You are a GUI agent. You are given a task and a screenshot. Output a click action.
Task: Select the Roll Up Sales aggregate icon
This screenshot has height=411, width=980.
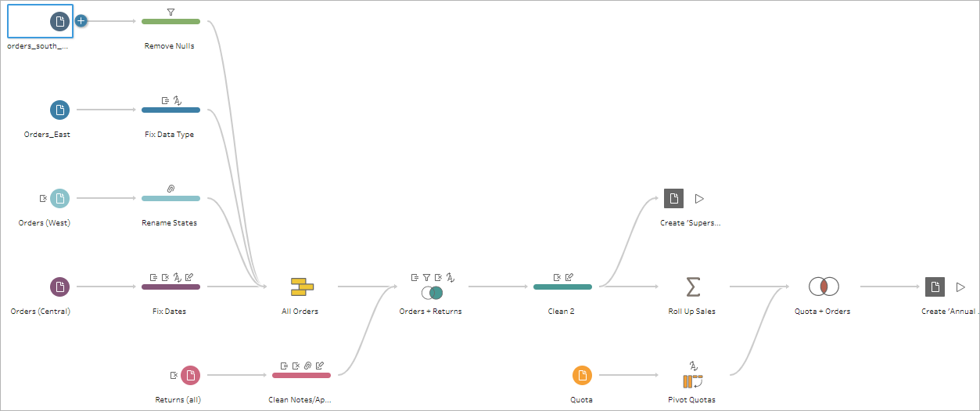tap(692, 287)
